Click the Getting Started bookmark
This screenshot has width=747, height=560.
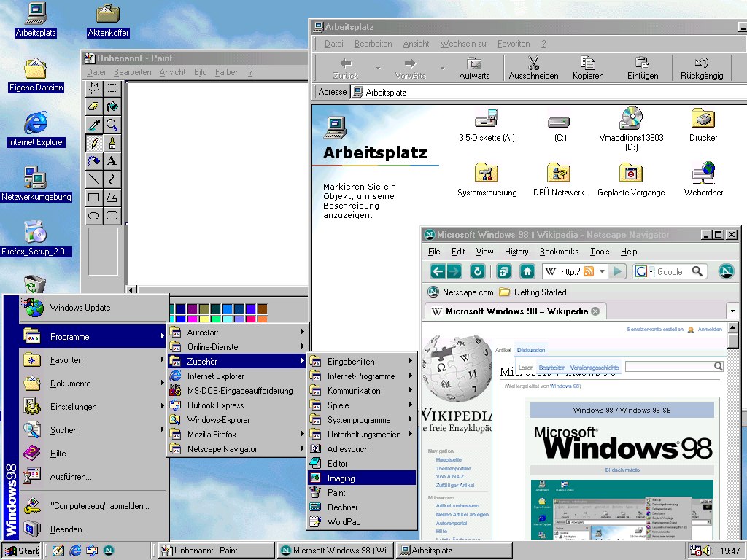pos(540,292)
